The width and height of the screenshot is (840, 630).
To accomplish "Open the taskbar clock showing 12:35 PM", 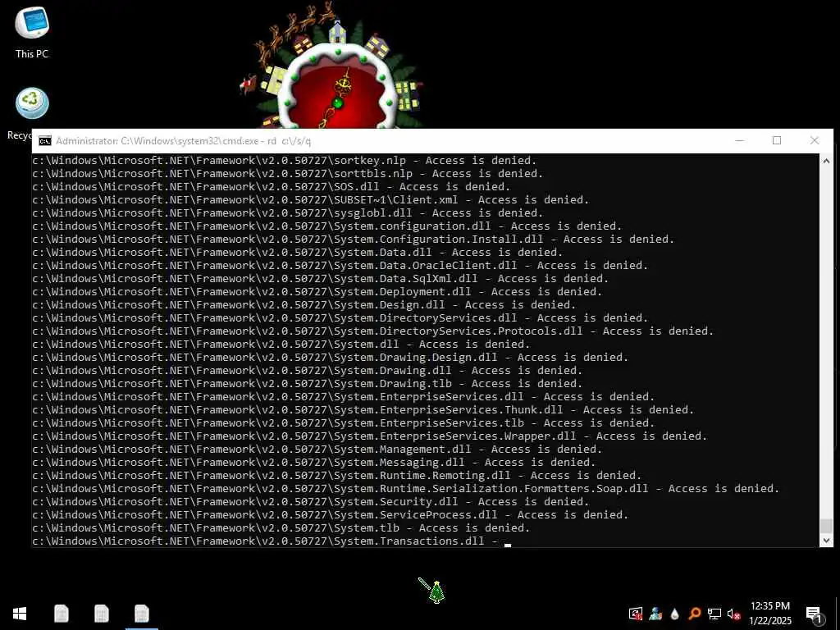I will (769, 614).
